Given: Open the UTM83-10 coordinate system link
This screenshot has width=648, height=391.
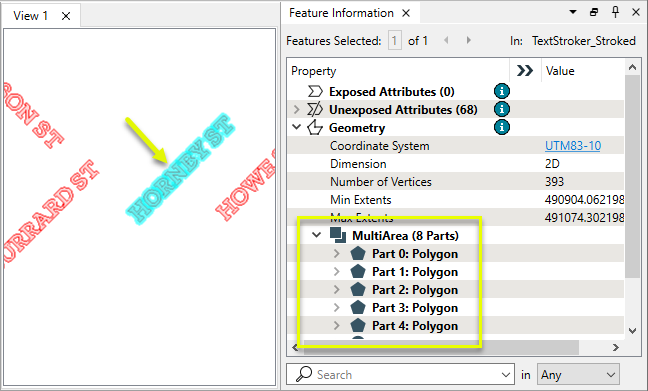Looking at the screenshot, I should (573, 146).
